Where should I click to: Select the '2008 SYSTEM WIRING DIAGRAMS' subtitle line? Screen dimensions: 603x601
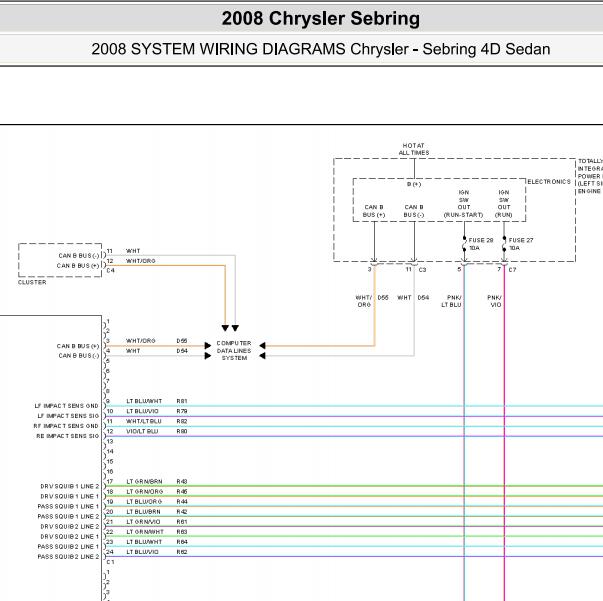pos(320,49)
